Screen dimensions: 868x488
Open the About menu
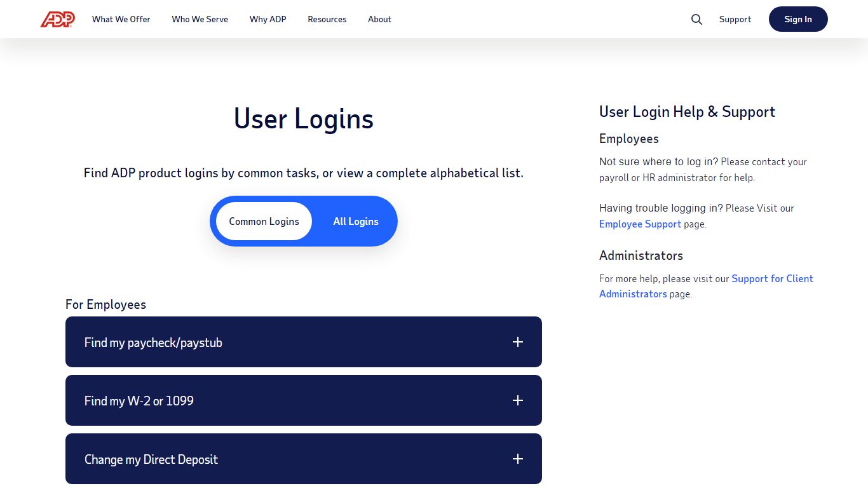coord(379,19)
